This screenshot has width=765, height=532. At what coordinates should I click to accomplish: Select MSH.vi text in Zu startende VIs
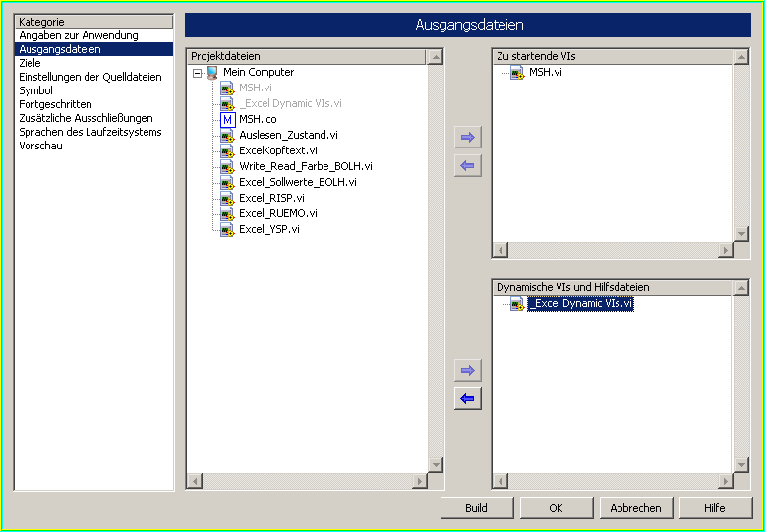coord(546,72)
